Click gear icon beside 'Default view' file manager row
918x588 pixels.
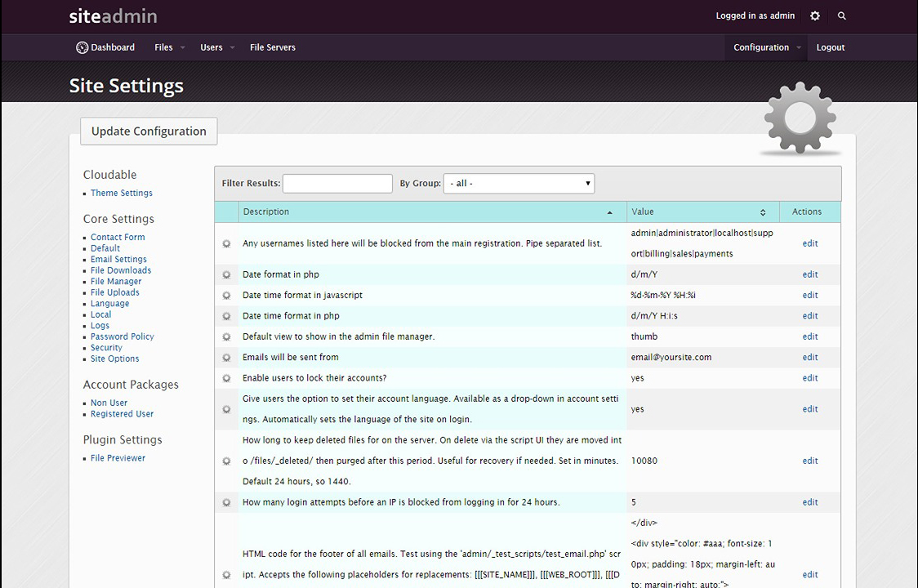click(227, 337)
